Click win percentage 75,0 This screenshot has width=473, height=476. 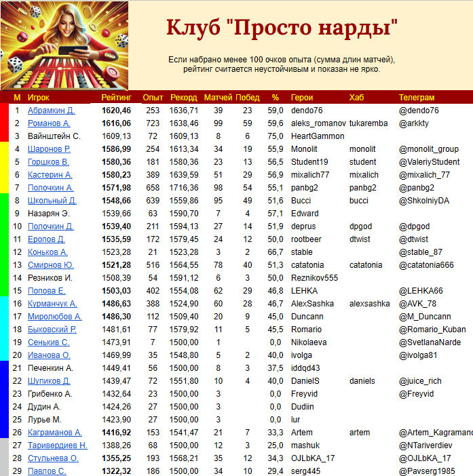(276, 136)
